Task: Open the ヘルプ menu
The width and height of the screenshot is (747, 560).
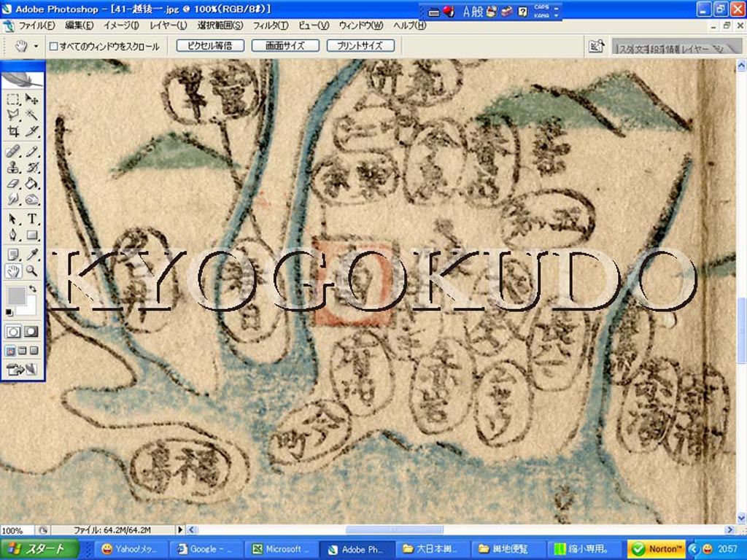Action: click(x=410, y=26)
